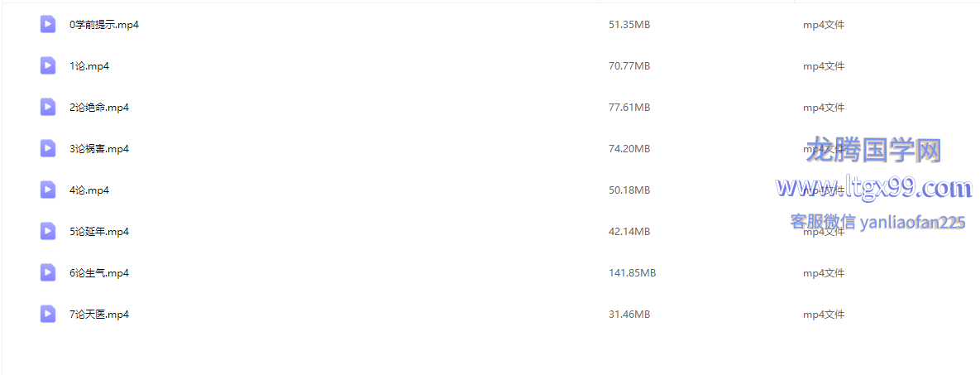Screen dimensions: 980x375
Task: Click the video icon beside 1论.mp4
Action: click(48, 65)
